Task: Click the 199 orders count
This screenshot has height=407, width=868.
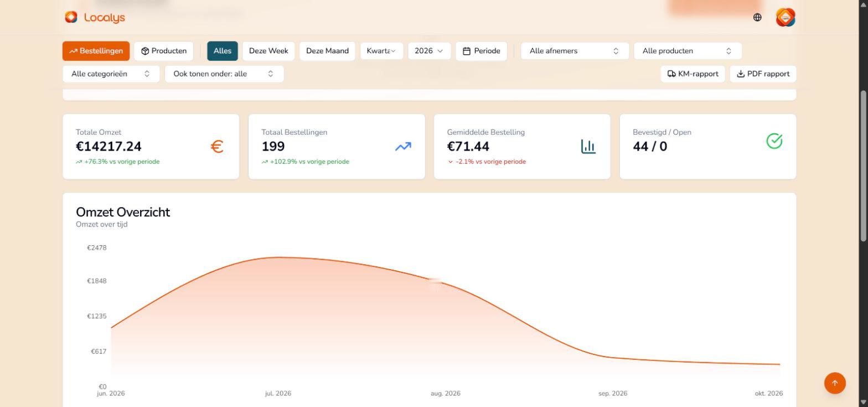Action: pyautogui.click(x=273, y=147)
